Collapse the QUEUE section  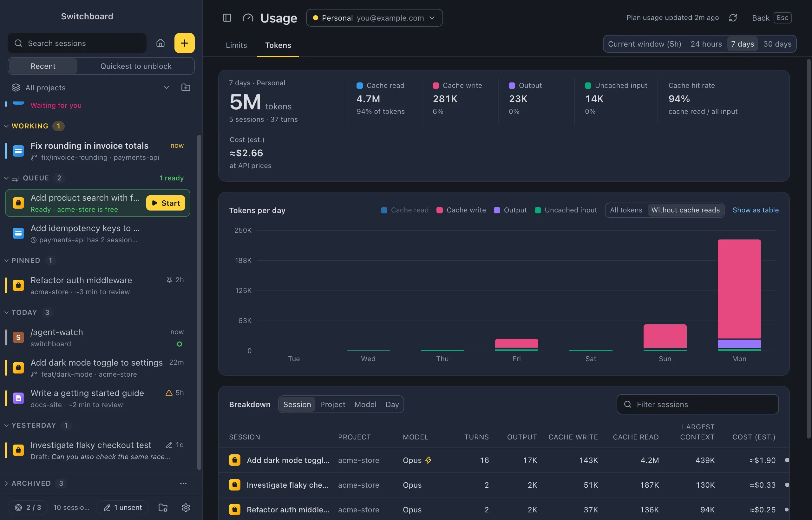(6, 178)
